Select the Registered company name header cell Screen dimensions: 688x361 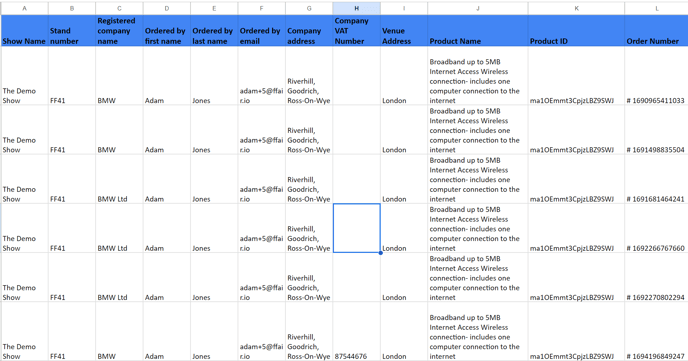[119, 31]
